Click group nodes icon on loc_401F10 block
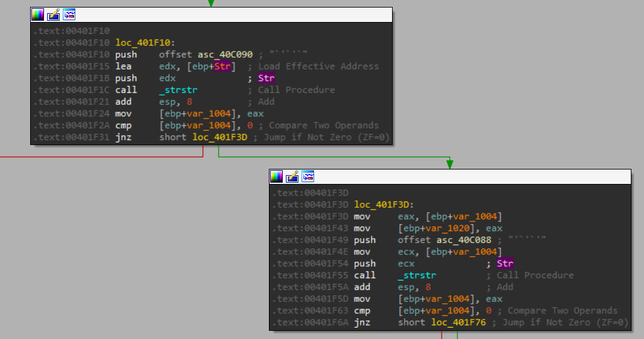The image size is (644, 339). [69, 14]
